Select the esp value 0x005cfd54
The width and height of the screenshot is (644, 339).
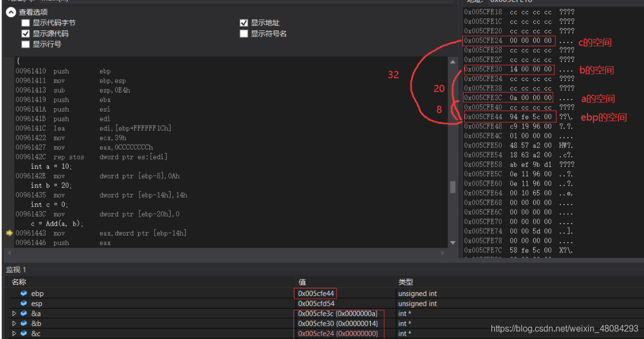[316, 304]
